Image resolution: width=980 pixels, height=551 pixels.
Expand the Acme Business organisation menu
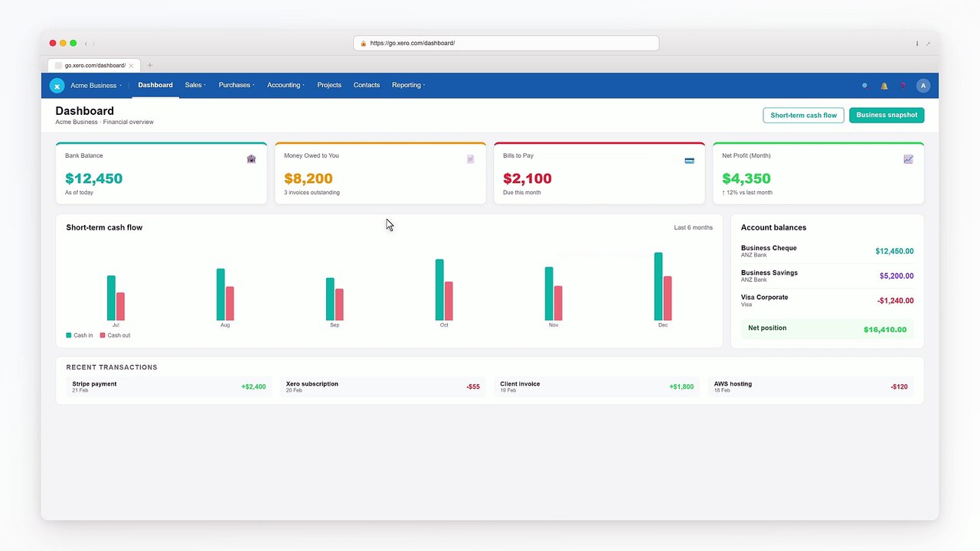point(96,86)
